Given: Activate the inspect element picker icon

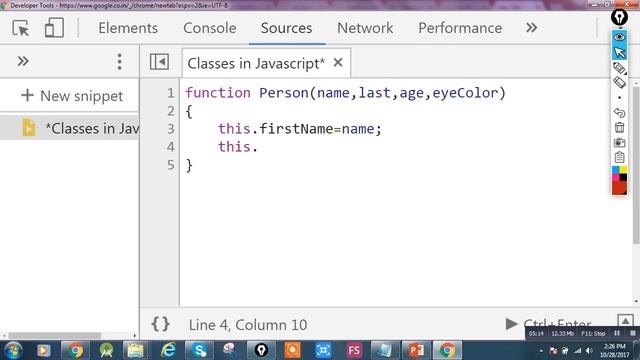Looking at the screenshot, I should [20, 28].
